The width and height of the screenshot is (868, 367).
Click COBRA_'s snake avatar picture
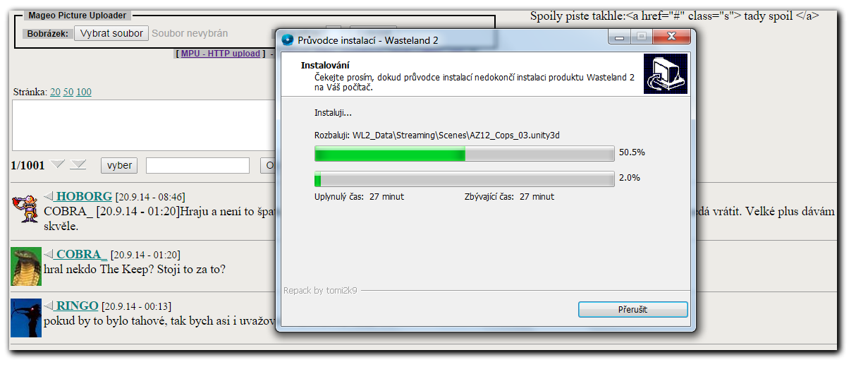(x=26, y=267)
